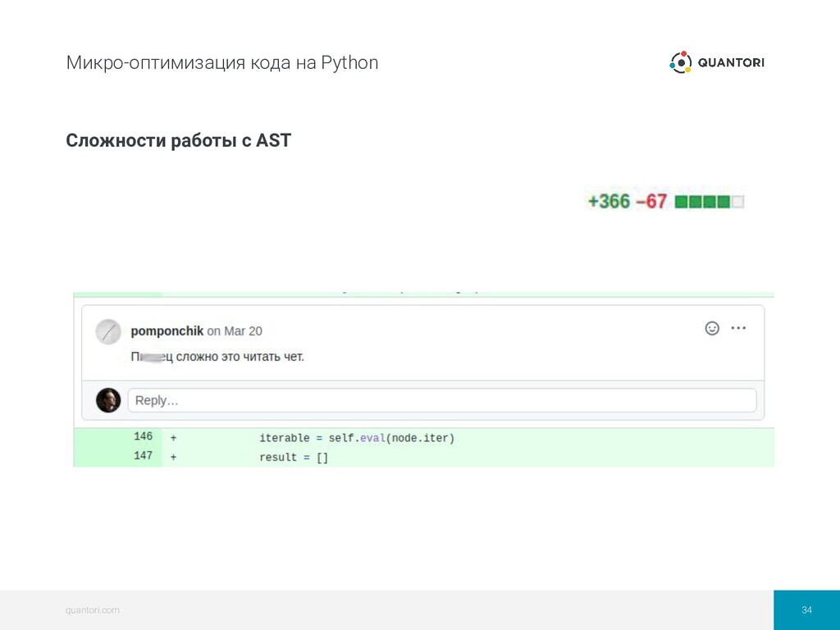Open the pomponchik username link
840x630 pixels.
[167, 331]
